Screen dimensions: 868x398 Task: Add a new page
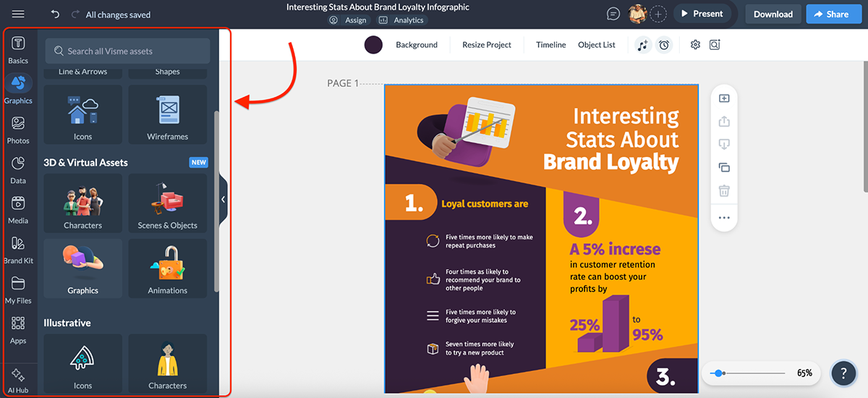pyautogui.click(x=724, y=98)
